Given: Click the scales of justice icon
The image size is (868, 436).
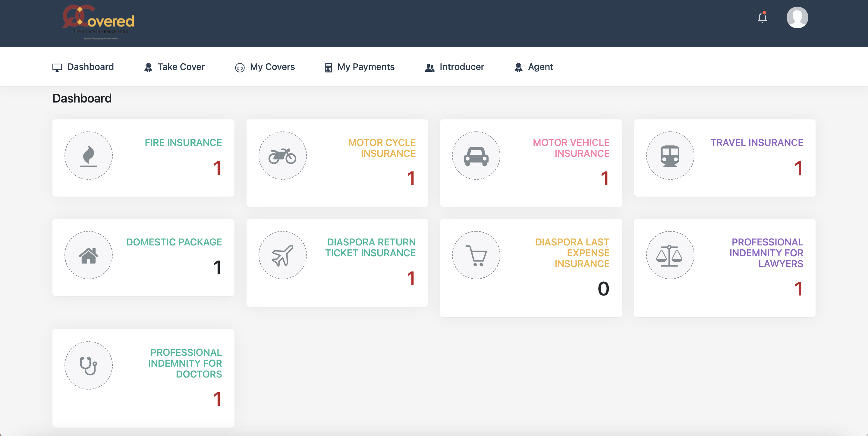Looking at the screenshot, I should coord(669,255).
